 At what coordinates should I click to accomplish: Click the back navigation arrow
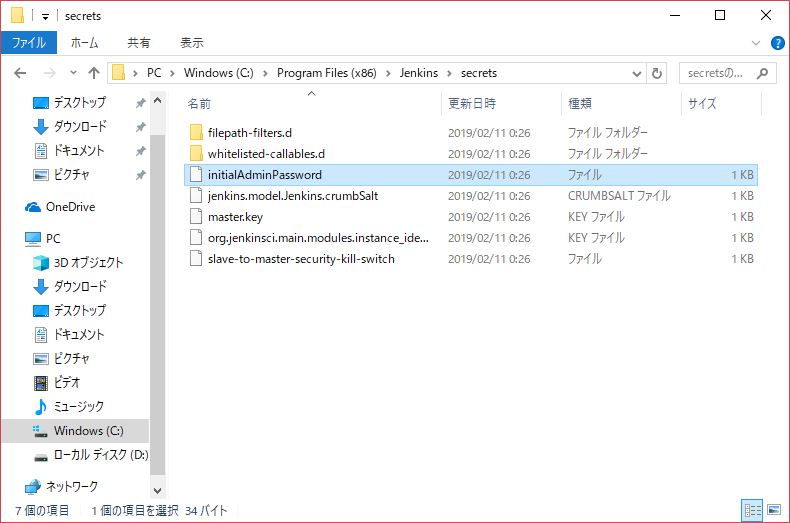(20, 73)
